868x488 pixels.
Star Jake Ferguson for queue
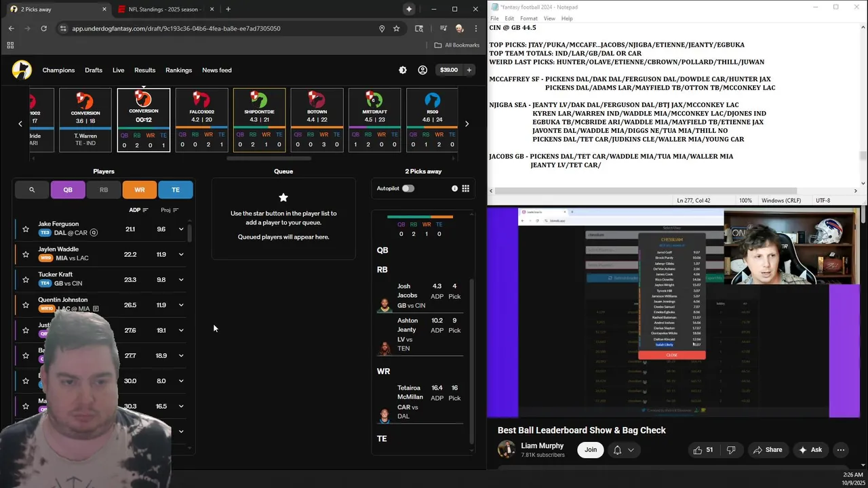coord(26,229)
